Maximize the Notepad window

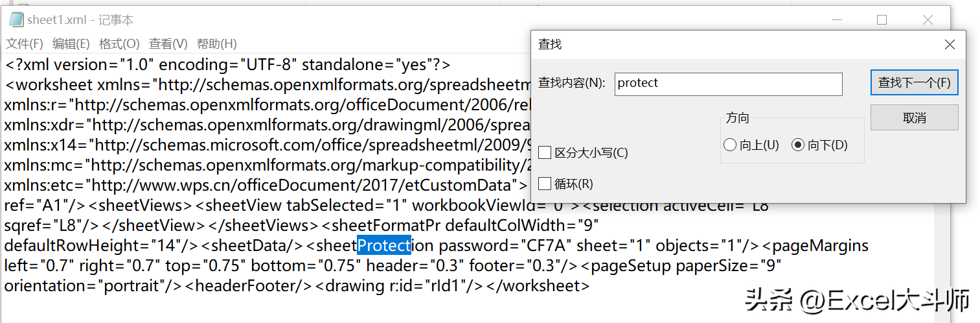[x=882, y=20]
